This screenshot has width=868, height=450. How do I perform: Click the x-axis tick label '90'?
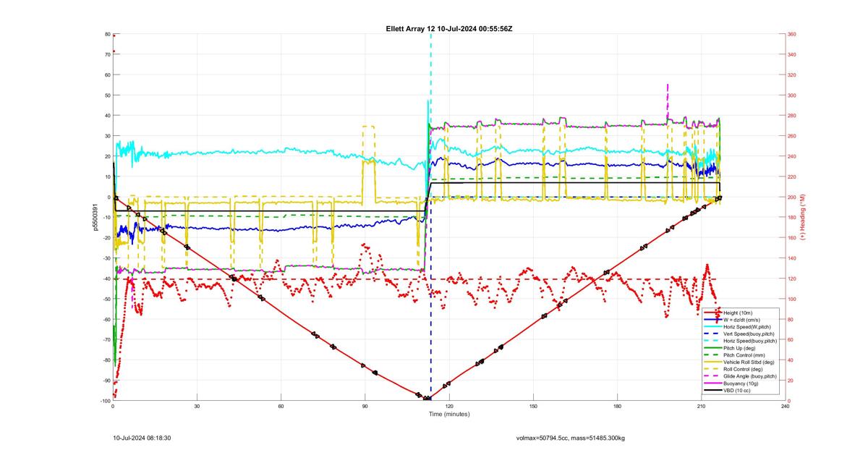click(365, 407)
